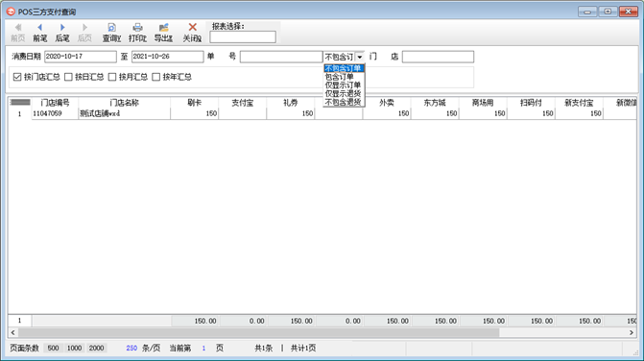Choose 不包含退货 option
Image resolution: width=644 pixels, height=361 pixels.
tap(344, 103)
